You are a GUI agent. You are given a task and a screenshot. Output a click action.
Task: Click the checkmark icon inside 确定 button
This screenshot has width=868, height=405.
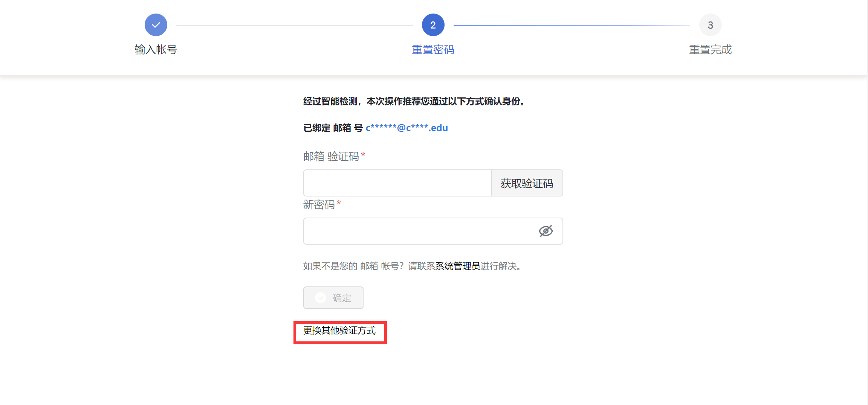(x=321, y=298)
